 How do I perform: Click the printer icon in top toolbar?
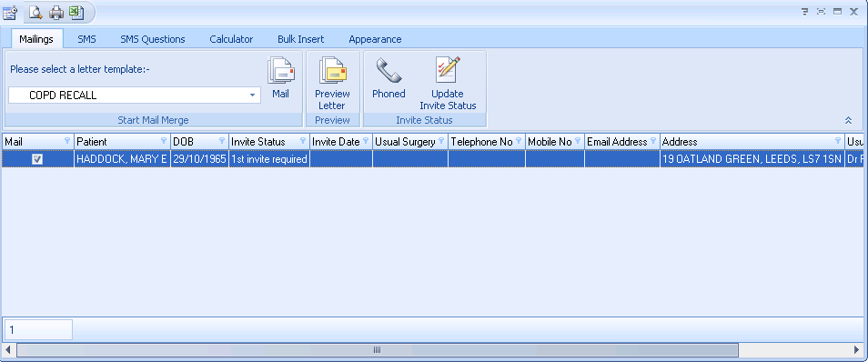(56, 11)
